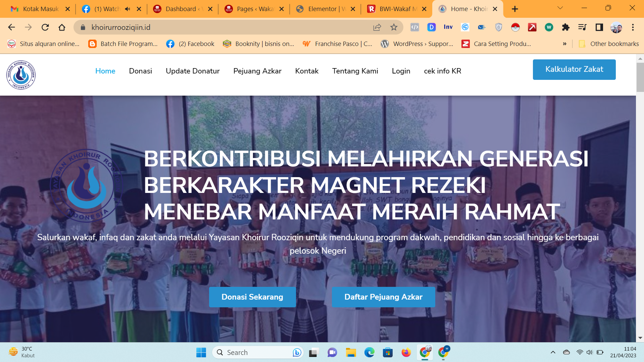Open Other bookmarks folder

[609, 44]
